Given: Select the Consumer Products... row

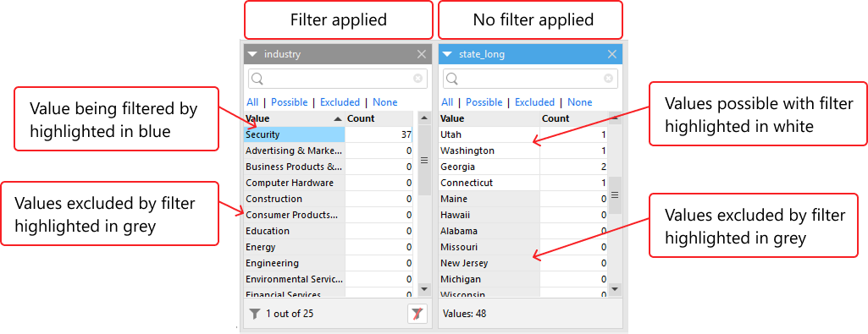Looking at the screenshot, I should pos(295,215).
